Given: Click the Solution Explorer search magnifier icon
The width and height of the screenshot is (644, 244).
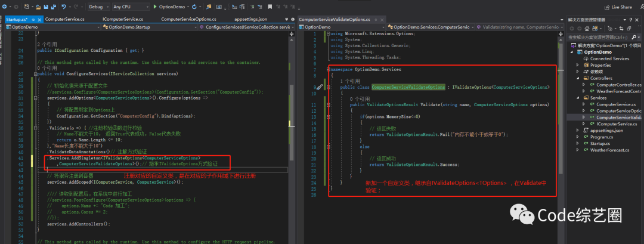Looking at the screenshot, I should pyautogui.click(x=634, y=37).
